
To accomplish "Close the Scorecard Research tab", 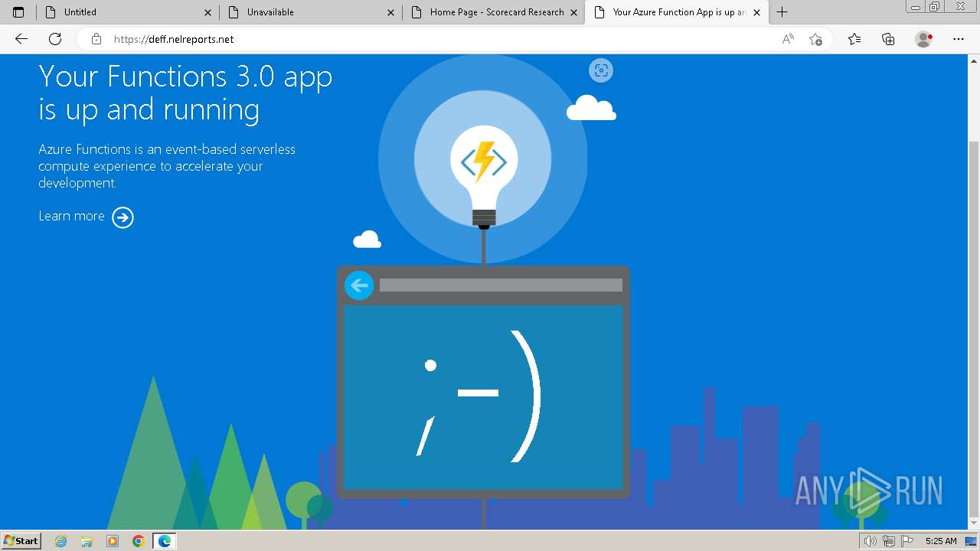I will [573, 12].
